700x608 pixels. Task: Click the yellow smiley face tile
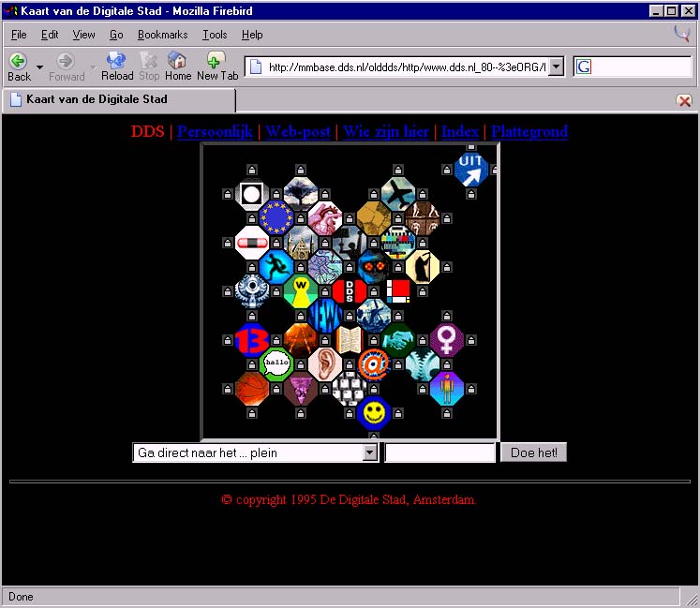(373, 412)
